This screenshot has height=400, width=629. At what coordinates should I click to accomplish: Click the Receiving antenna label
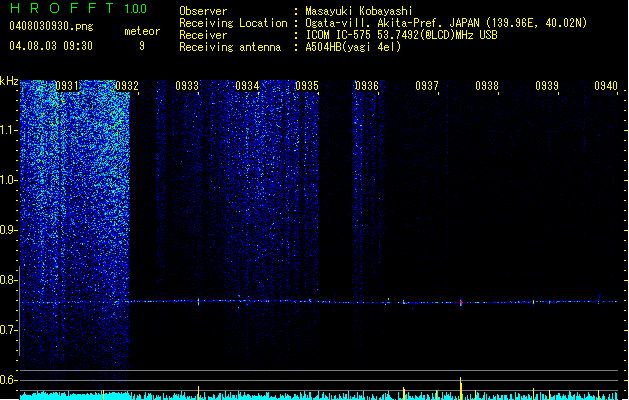pos(230,47)
